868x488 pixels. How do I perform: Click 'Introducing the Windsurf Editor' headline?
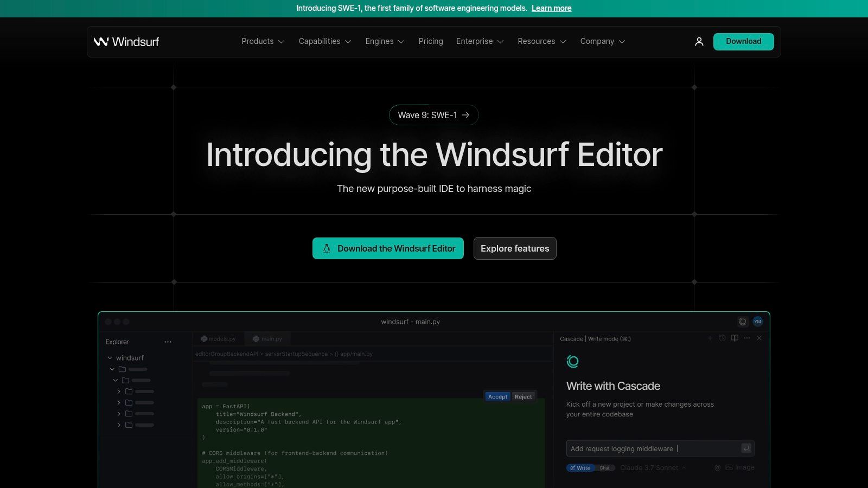point(434,155)
